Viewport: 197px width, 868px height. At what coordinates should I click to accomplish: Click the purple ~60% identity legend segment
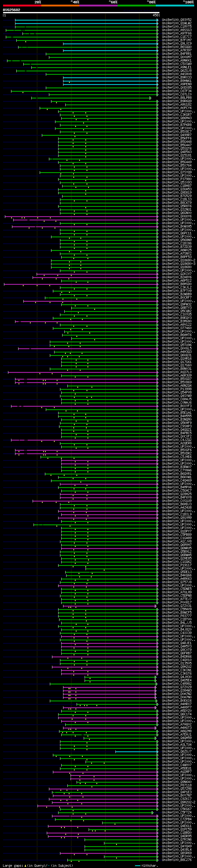click(98, 6)
